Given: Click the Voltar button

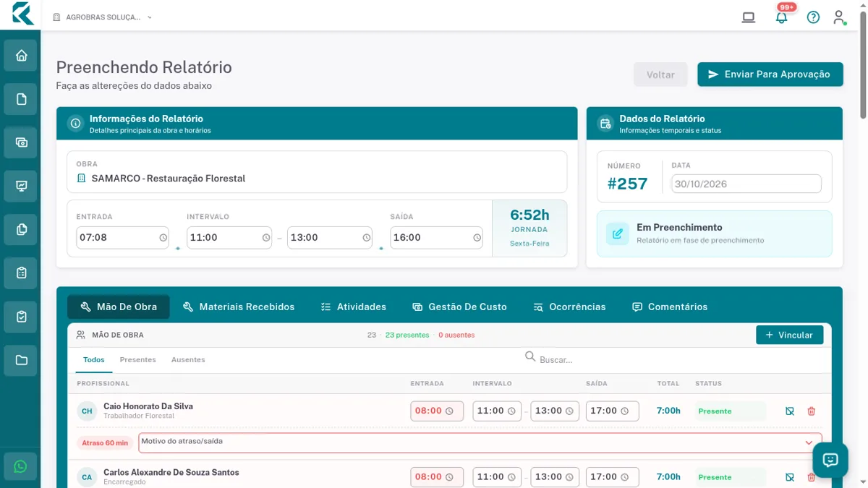Looking at the screenshot, I should 660,74.
